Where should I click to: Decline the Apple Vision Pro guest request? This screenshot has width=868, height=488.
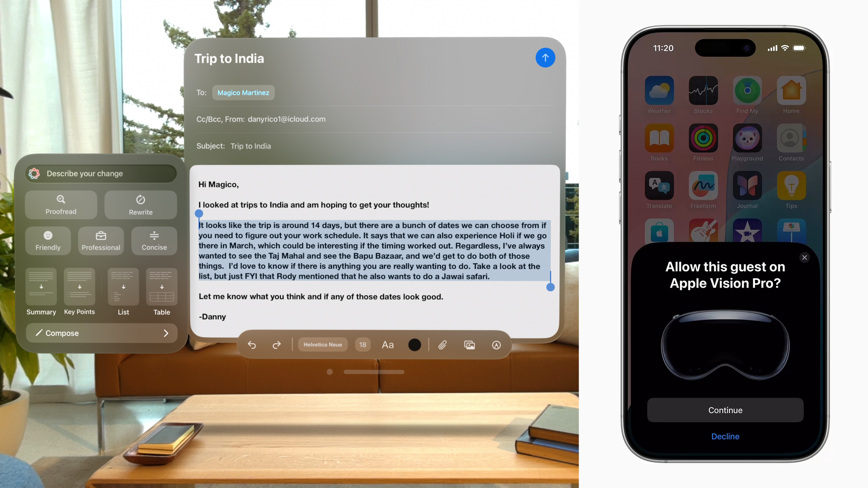pyautogui.click(x=725, y=436)
